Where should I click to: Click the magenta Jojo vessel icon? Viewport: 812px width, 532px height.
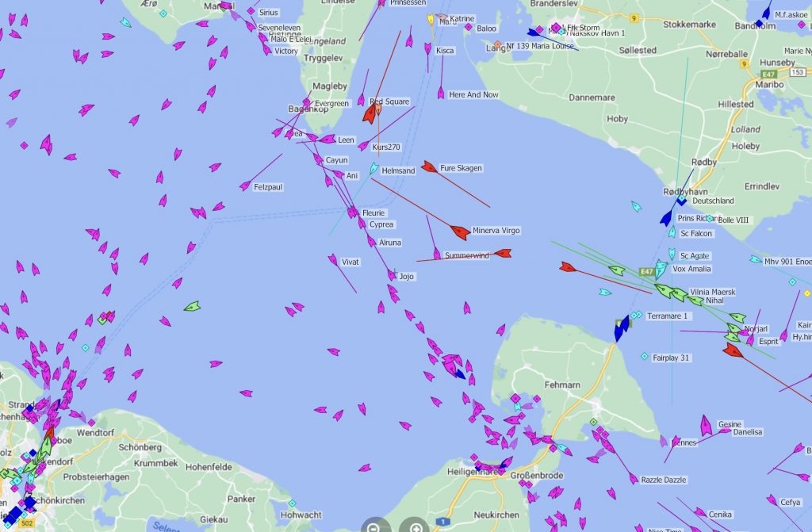[x=392, y=274]
